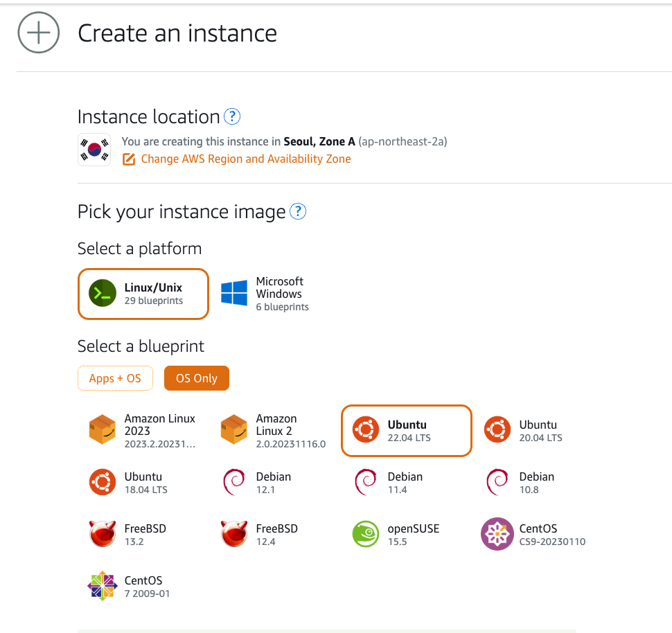
Task: Click the South Korea flag icon
Action: pos(94,150)
